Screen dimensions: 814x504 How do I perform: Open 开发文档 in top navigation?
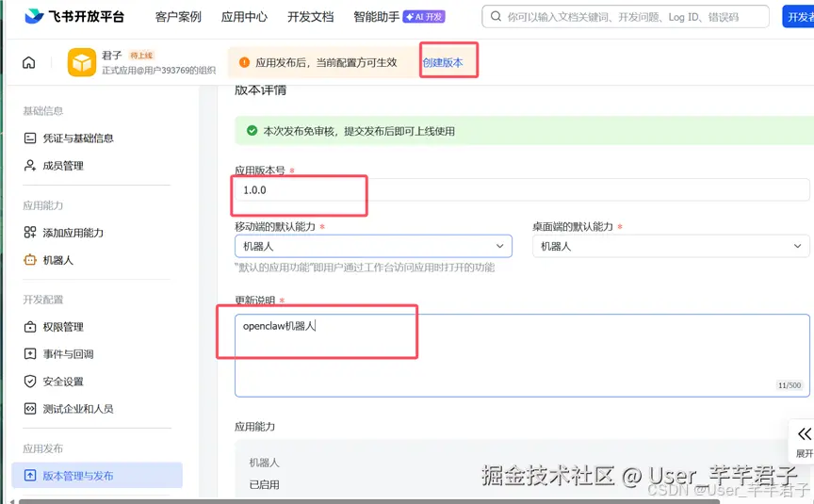point(311,17)
